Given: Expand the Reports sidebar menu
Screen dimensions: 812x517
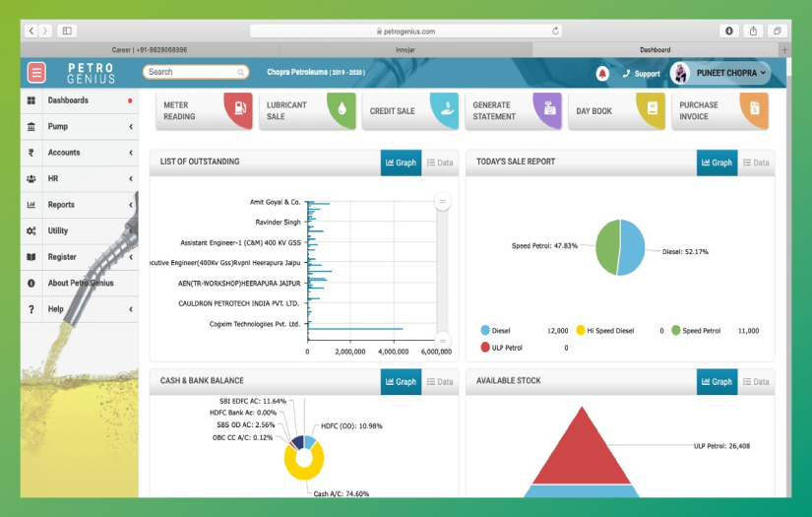Looking at the screenshot, I should tap(80, 205).
